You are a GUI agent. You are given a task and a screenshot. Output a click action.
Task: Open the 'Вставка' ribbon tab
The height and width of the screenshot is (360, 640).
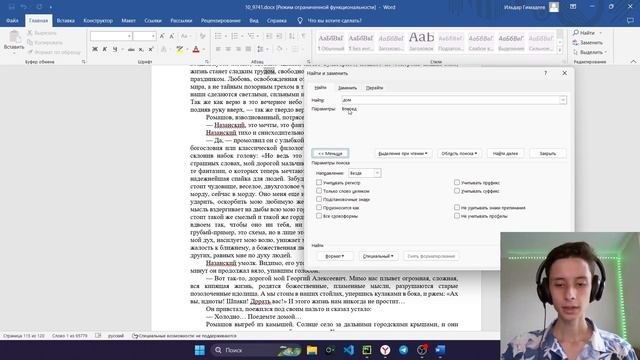(65, 20)
